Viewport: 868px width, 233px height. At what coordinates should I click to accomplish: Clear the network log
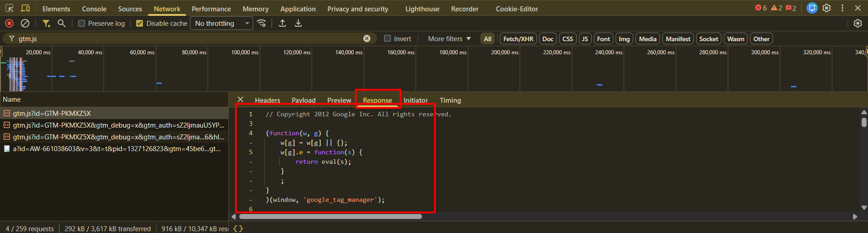pos(25,23)
